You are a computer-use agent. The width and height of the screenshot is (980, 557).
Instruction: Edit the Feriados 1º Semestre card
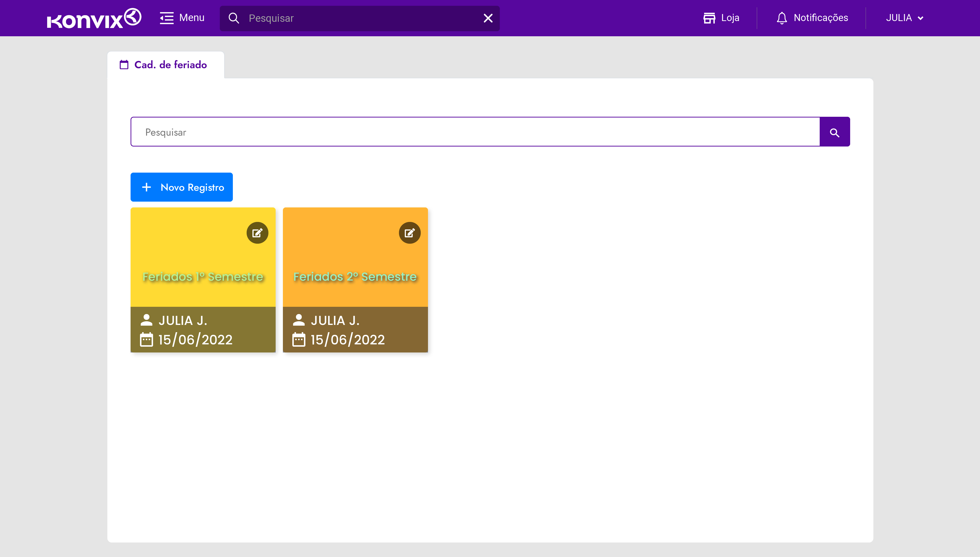click(x=257, y=233)
